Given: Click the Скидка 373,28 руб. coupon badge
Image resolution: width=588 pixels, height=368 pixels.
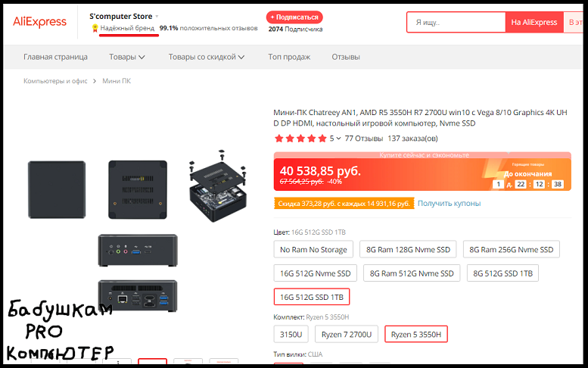Looking at the screenshot, I should pyautogui.click(x=344, y=204).
